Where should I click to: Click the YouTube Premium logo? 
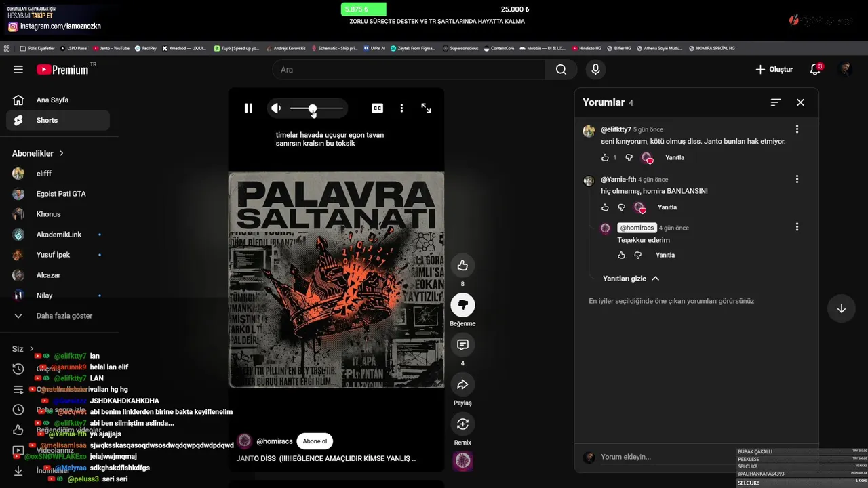point(62,70)
